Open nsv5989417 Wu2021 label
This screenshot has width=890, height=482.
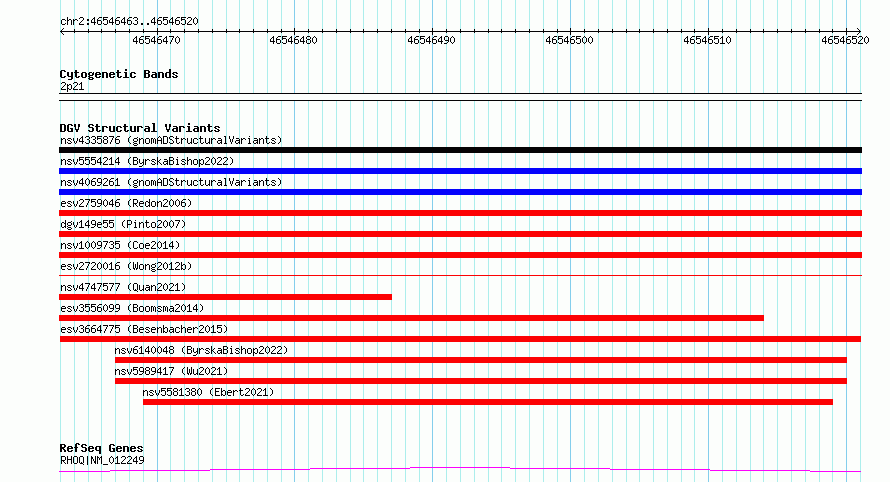171,371
